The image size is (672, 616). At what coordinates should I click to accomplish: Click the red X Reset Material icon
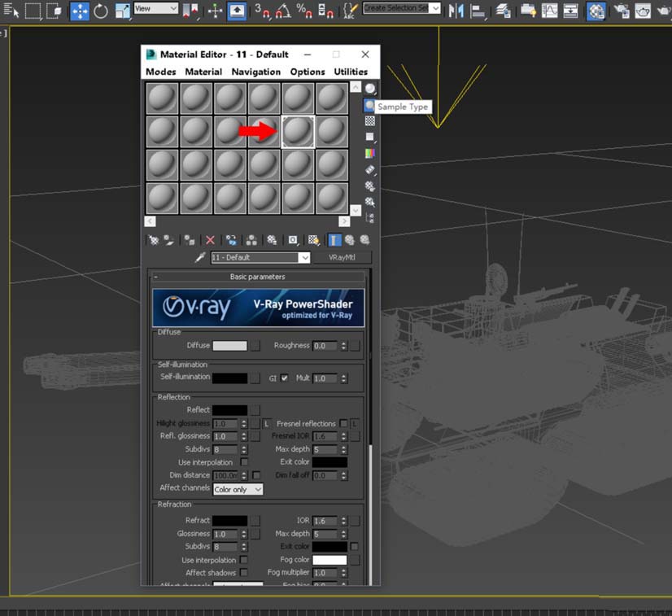coord(210,240)
